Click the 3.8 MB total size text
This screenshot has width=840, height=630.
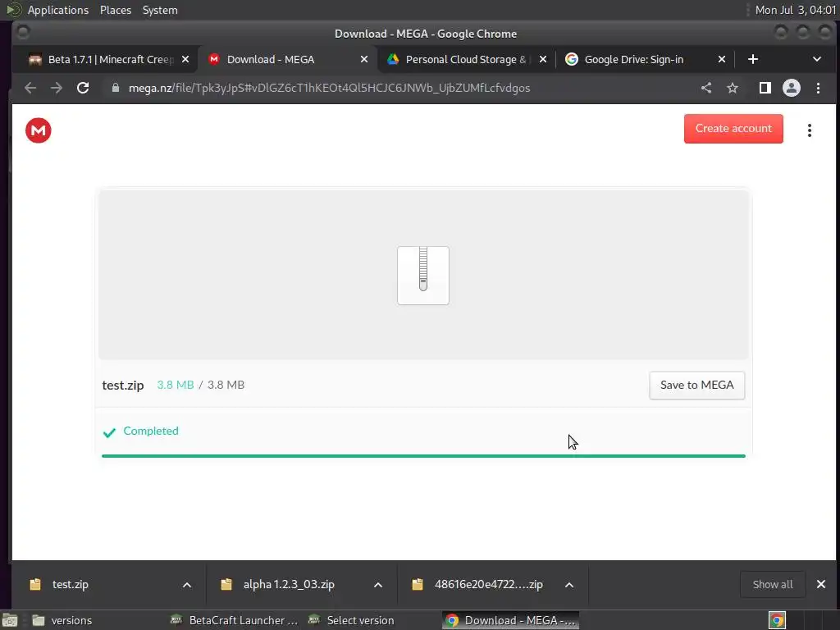click(x=226, y=386)
